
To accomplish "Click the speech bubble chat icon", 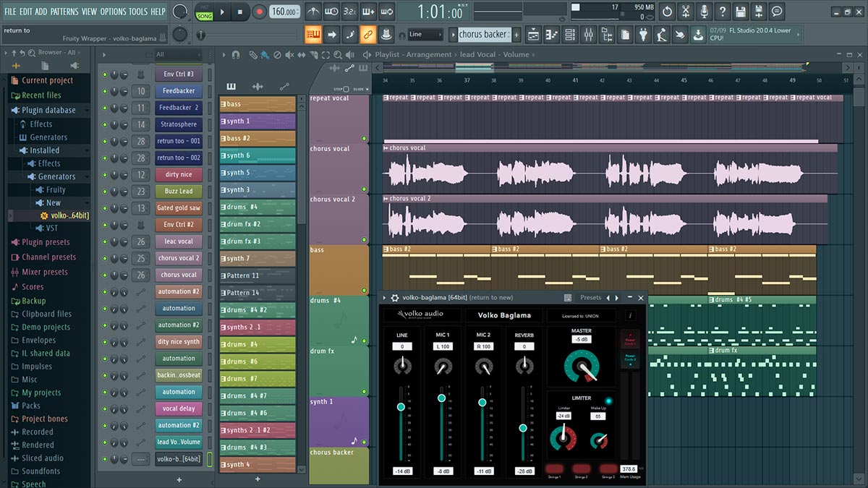I will pos(777,12).
